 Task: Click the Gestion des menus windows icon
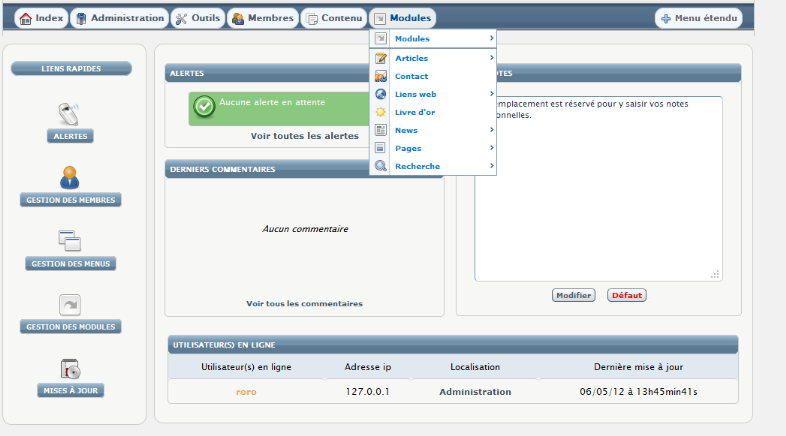click(70, 240)
